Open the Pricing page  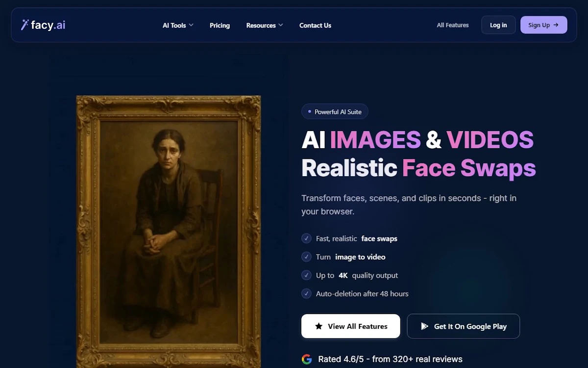coord(220,26)
